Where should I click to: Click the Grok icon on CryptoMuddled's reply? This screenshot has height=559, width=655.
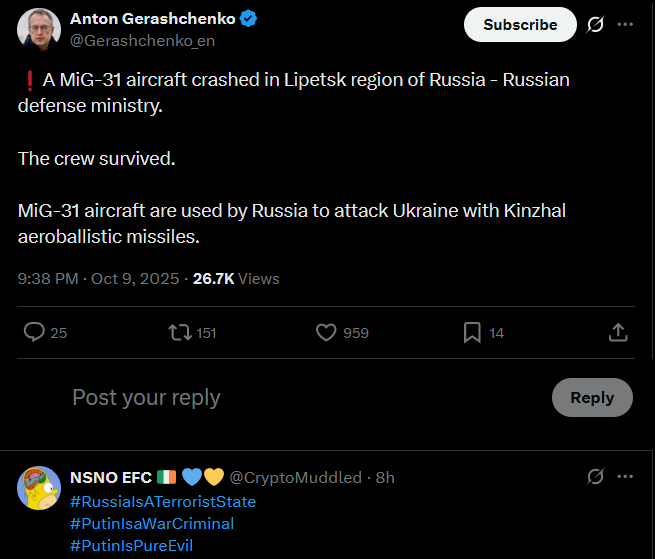pos(595,477)
